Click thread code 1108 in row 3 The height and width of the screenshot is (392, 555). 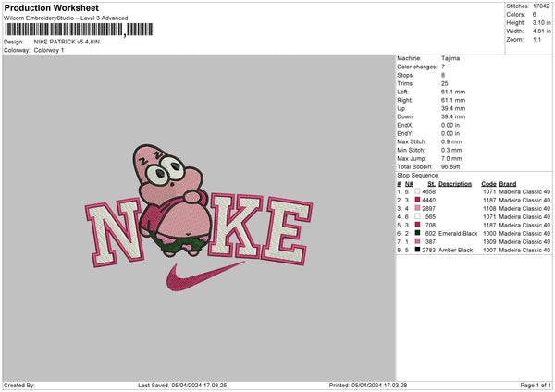pyautogui.click(x=489, y=208)
